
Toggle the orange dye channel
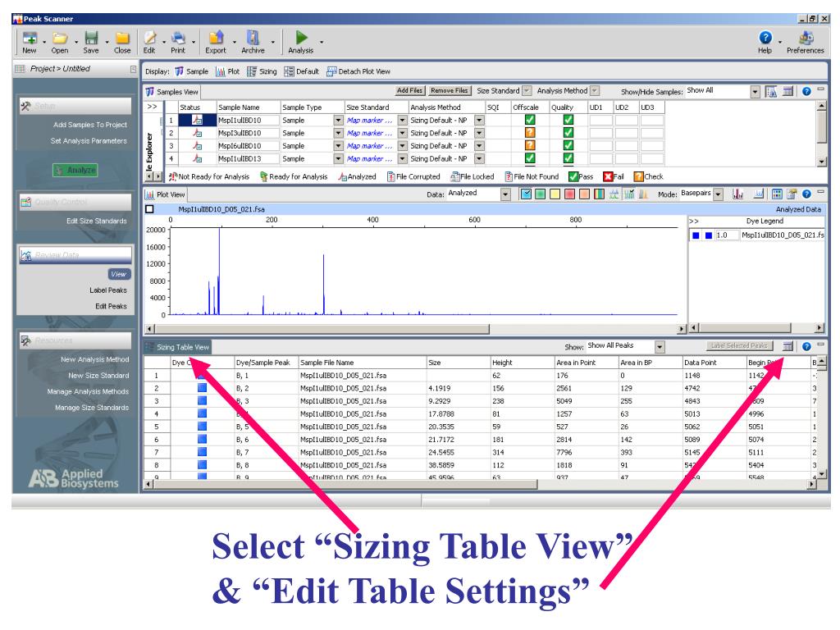pyautogui.click(x=584, y=194)
